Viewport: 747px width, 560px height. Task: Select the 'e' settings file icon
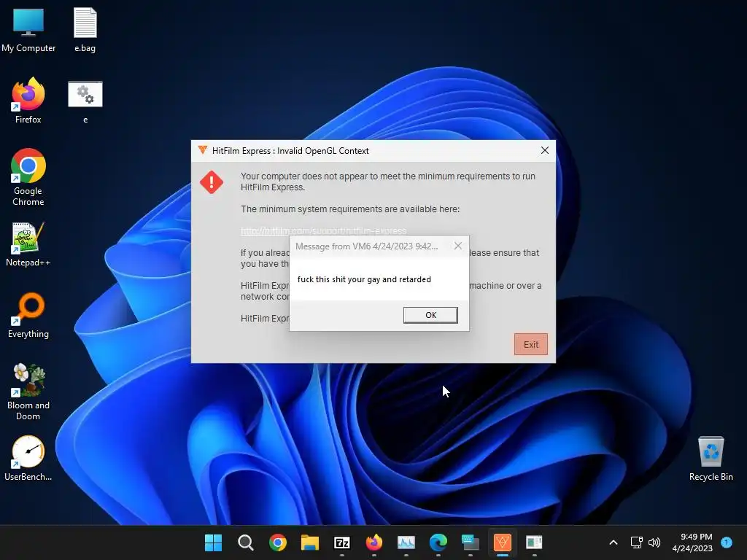(85, 102)
